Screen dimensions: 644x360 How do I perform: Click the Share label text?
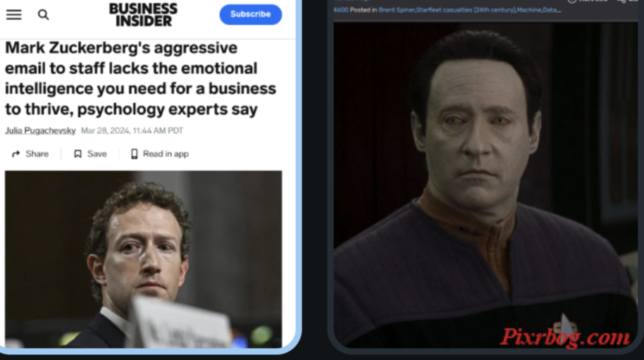coord(37,154)
